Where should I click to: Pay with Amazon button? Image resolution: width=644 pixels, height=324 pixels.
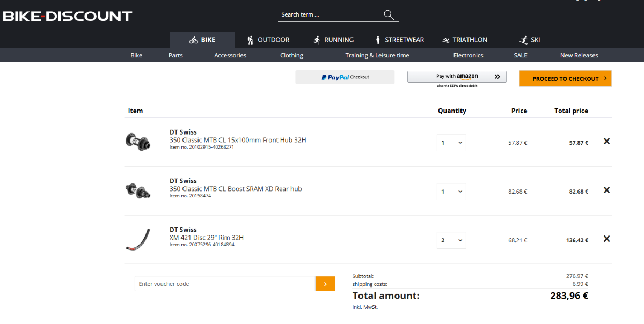(x=457, y=77)
